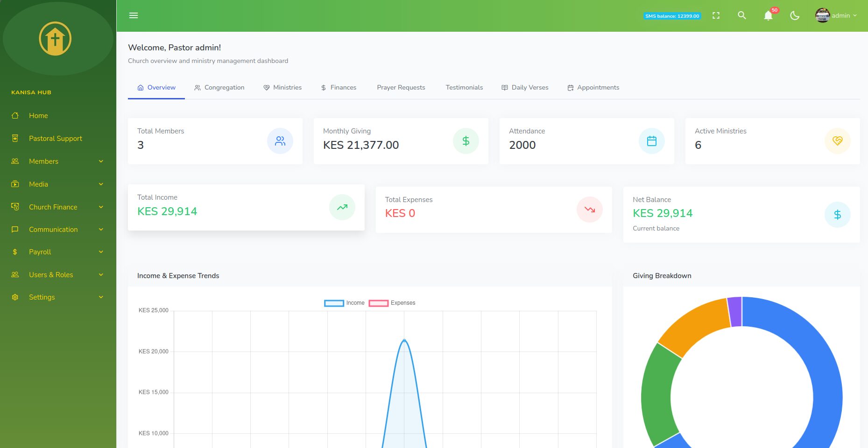Screen dimensions: 868x448
Task: Click the Total Members people icon
Action: pyautogui.click(x=280, y=141)
